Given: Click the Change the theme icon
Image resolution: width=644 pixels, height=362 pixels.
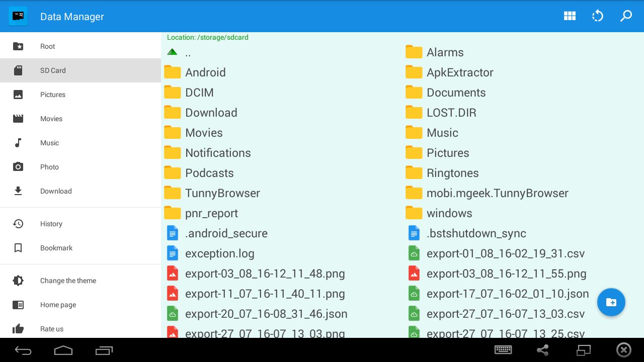Looking at the screenshot, I should pyautogui.click(x=18, y=281).
